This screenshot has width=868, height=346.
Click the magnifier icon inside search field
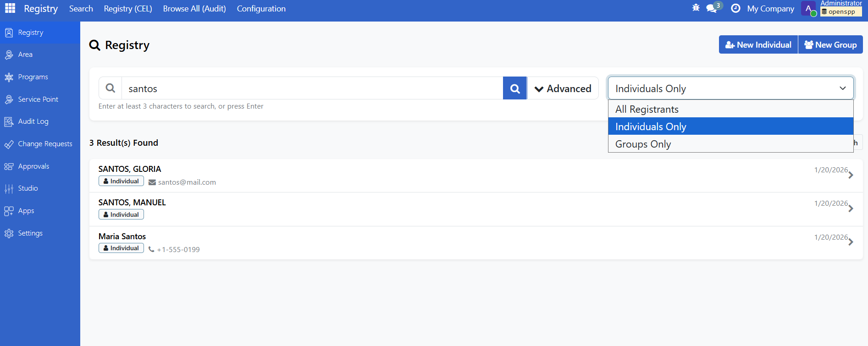pos(111,88)
